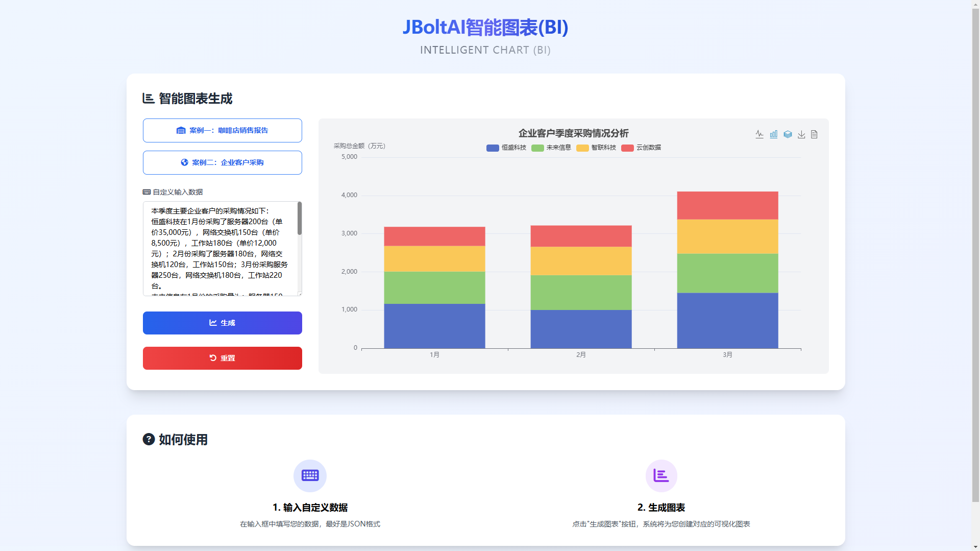This screenshot has width=980, height=551.
Task: Click description starting 点击"生成图表"按钮
Action: tap(661, 524)
